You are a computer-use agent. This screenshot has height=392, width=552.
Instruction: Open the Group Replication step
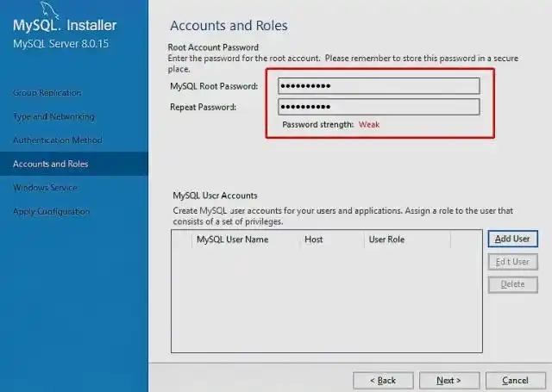47,93
